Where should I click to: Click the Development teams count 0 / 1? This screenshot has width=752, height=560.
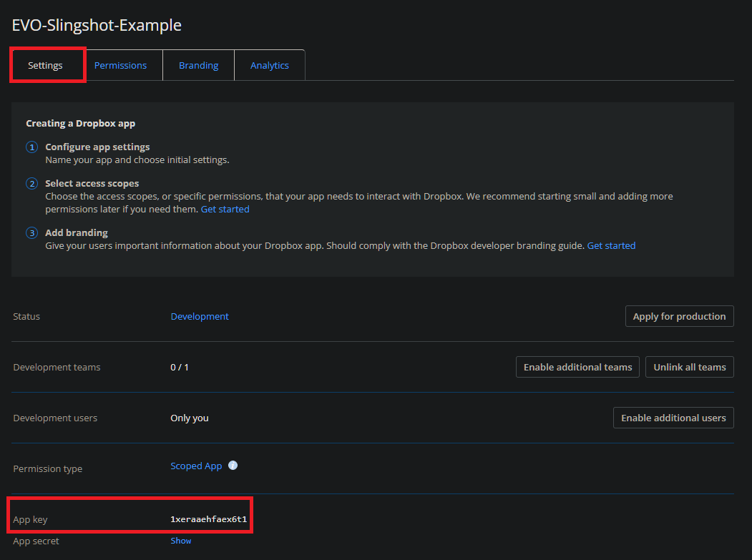pyautogui.click(x=180, y=368)
